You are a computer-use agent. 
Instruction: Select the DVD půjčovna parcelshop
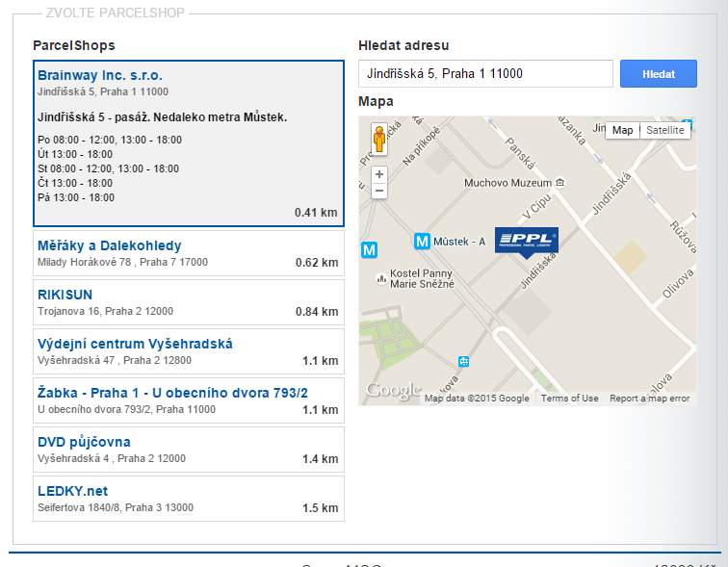coord(189,450)
